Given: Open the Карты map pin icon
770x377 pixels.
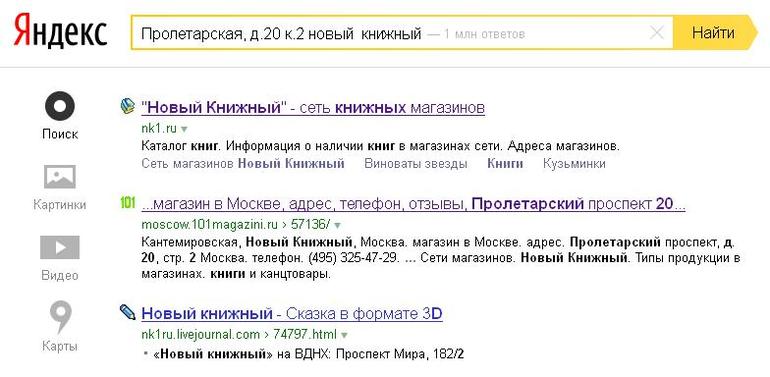Looking at the screenshot, I should click(60, 318).
